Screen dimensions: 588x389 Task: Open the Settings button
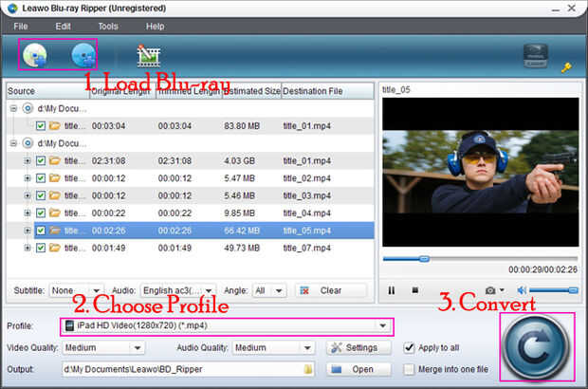pos(358,348)
